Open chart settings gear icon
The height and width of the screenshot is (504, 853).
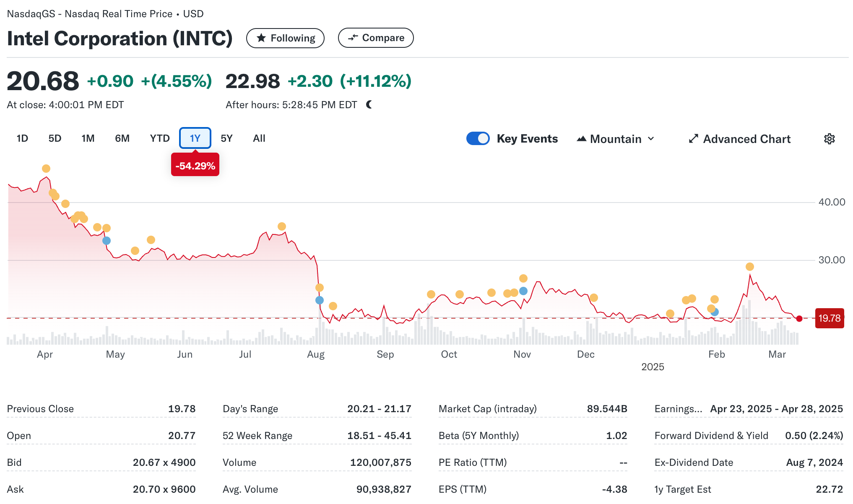tap(829, 139)
